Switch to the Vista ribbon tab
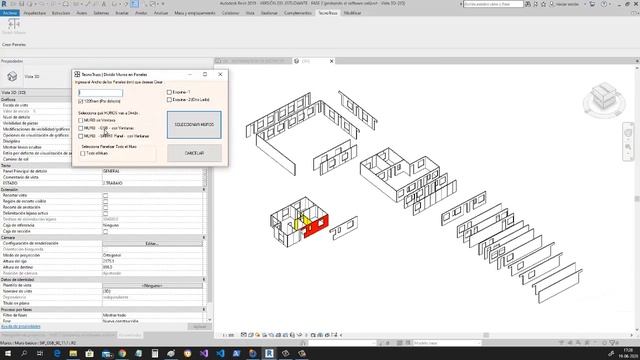 (x=250, y=13)
